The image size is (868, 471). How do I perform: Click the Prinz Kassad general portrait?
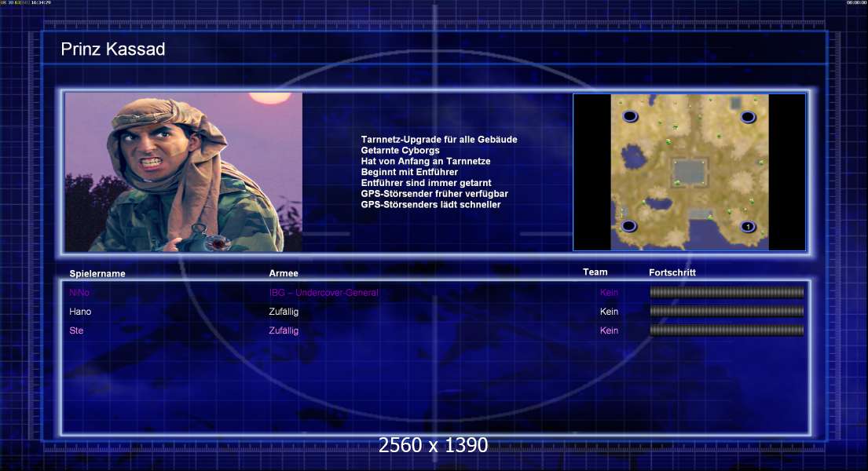pyautogui.click(x=184, y=172)
